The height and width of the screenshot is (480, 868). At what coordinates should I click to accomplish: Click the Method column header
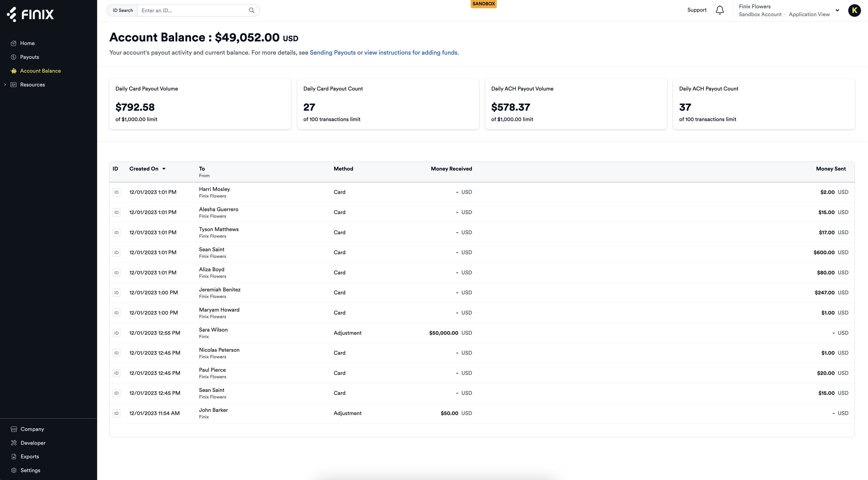point(343,169)
